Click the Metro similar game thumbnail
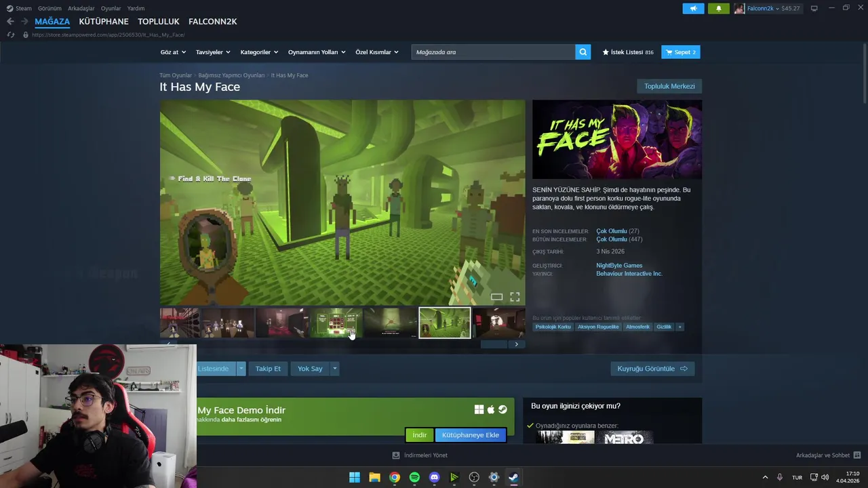 [626, 438]
